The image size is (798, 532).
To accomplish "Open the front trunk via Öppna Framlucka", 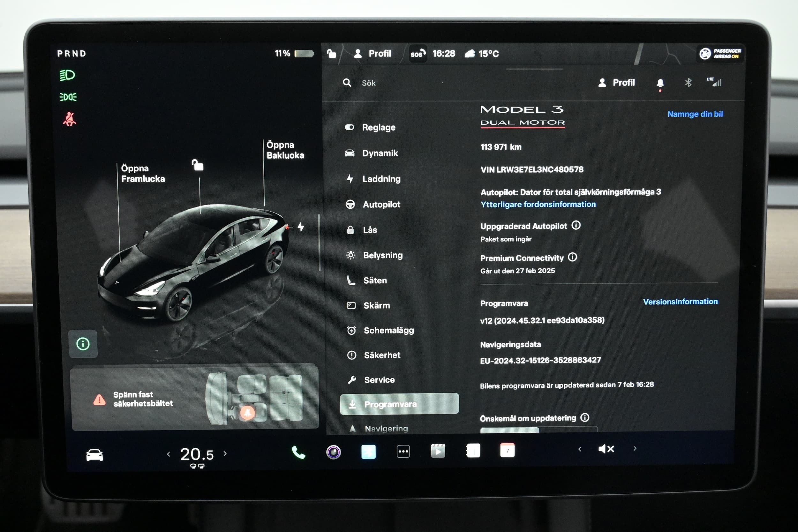I will pos(143,173).
